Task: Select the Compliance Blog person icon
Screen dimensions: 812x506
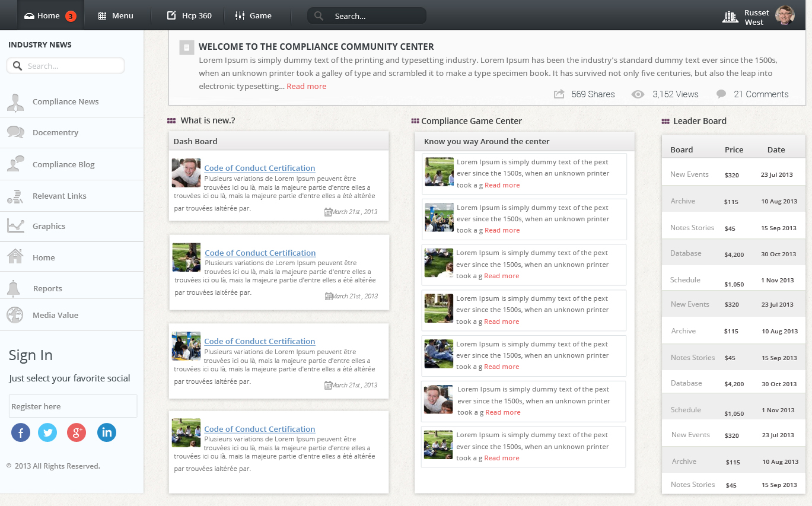Action: coord(15,164)
